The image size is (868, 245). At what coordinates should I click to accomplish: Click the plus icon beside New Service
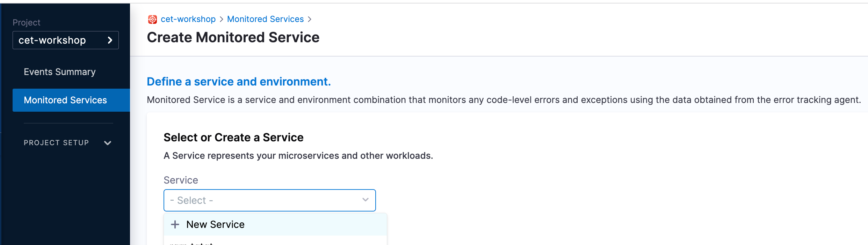175,224
